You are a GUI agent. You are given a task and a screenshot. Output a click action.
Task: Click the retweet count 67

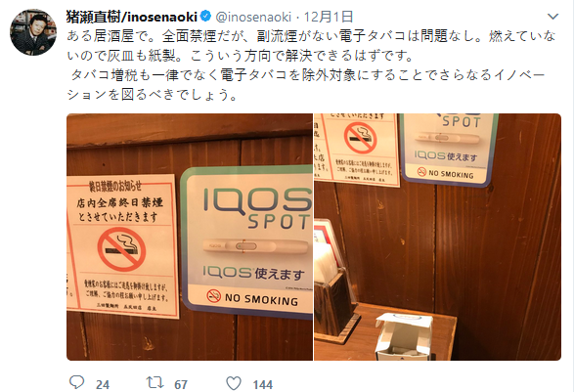coord(181,384)
